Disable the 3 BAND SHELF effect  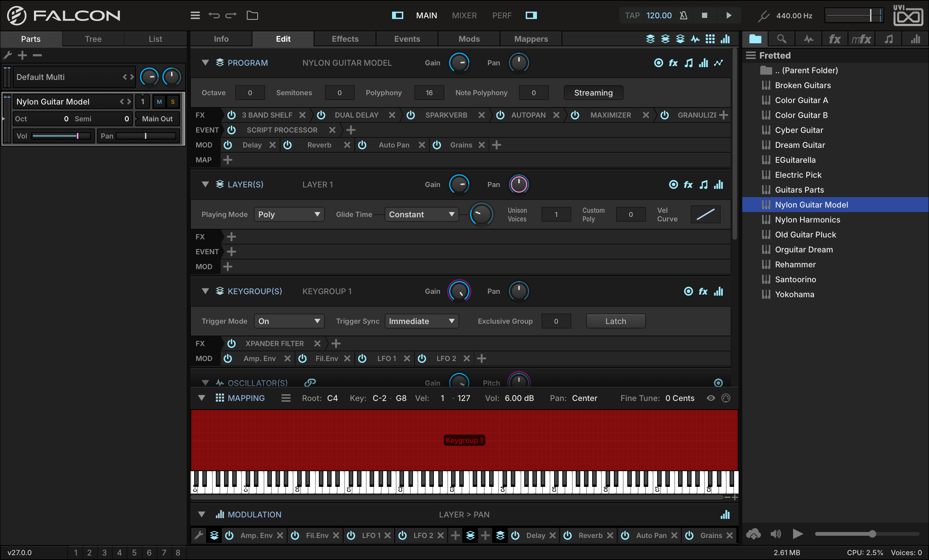pyautogui.click(x=232, y=115)
